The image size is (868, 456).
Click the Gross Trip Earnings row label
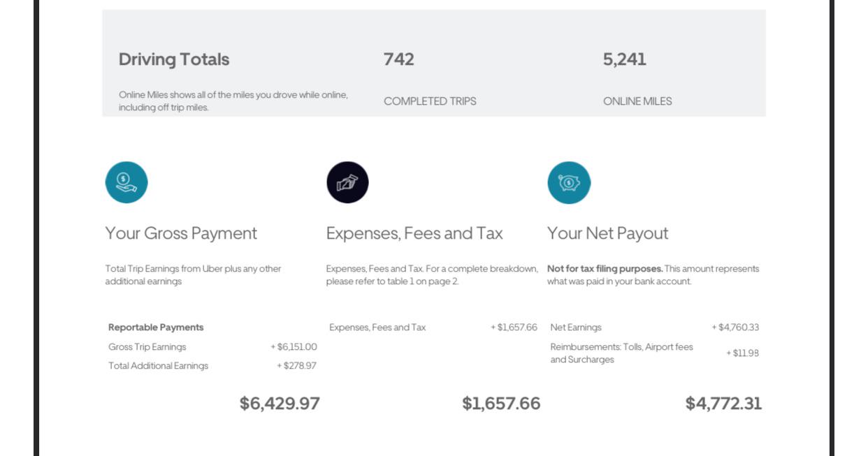147,347
